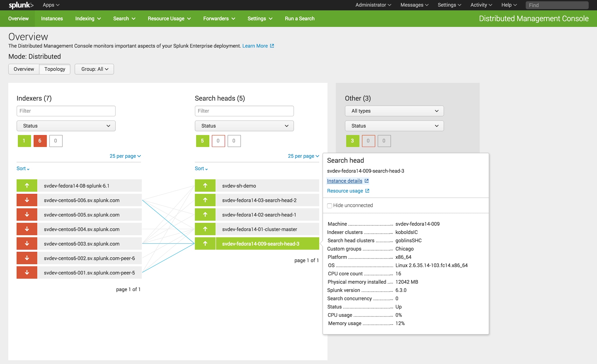
Task: Click the Splunk logo
Action: click(x=21, y=5)
